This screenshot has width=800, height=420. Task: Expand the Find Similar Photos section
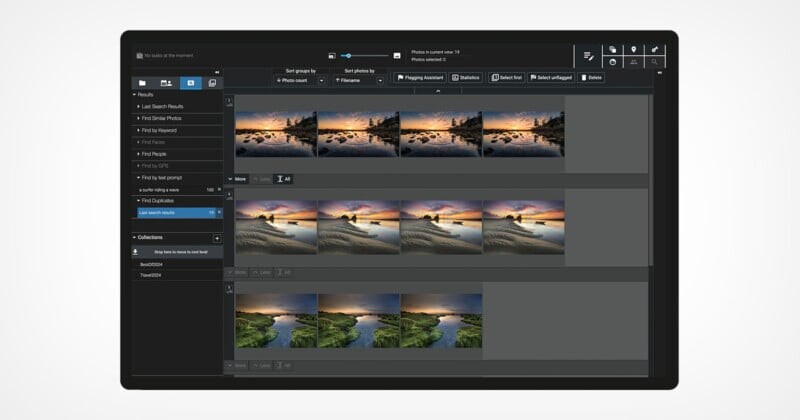[138, 118]
